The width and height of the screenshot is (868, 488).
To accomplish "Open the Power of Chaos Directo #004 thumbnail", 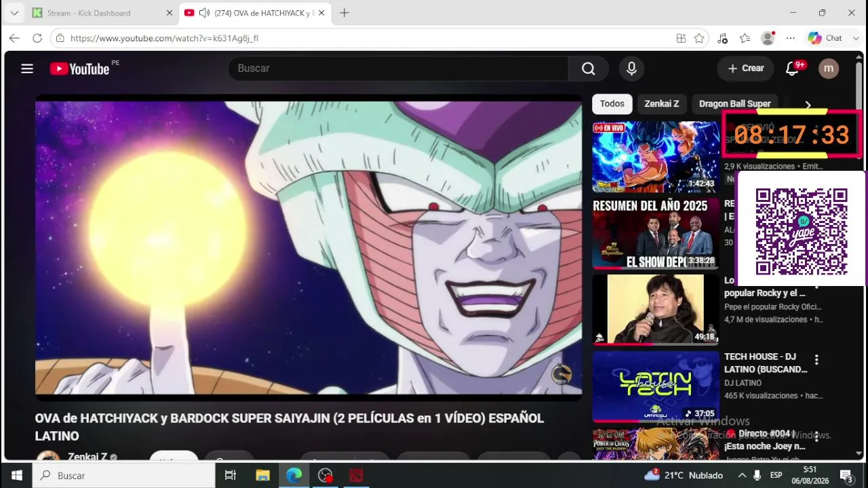I will coord(656,444).
